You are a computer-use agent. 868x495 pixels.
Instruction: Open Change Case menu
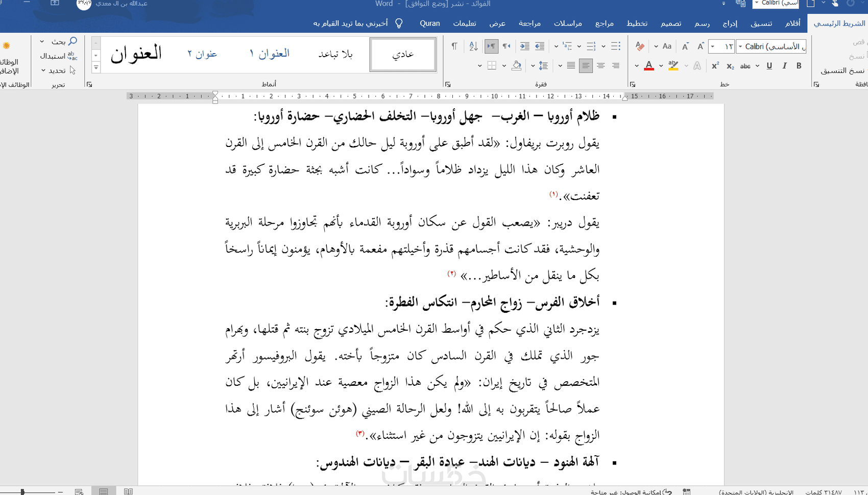tap(667, 46)
